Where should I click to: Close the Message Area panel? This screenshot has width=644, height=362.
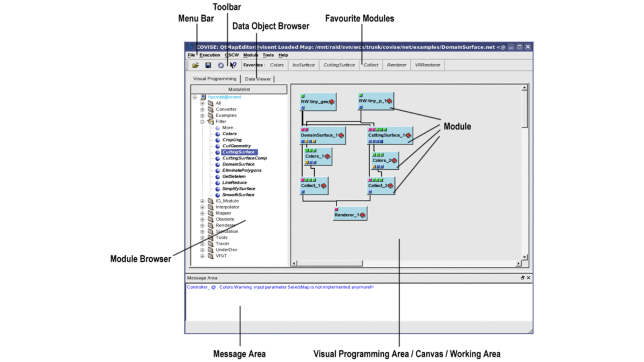pyautogui.click(x=528, y=278)
